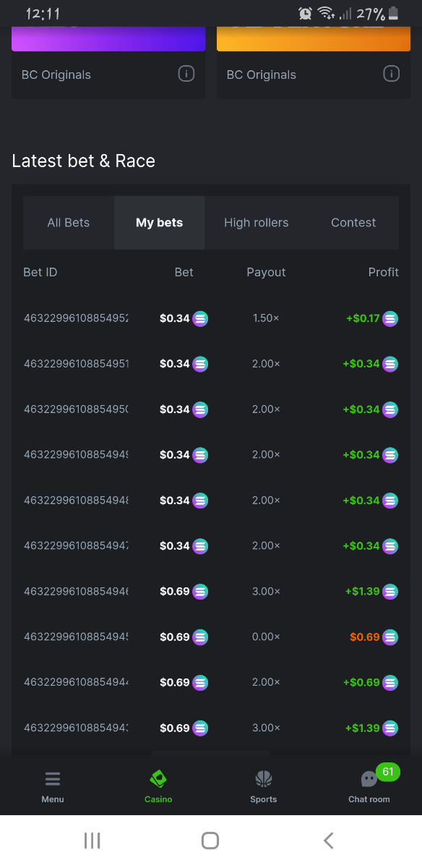The width and height of the screenshot is (422, 868).
Task: Open the Chat room icon with badge 61
Action: [x=369, y=779]
